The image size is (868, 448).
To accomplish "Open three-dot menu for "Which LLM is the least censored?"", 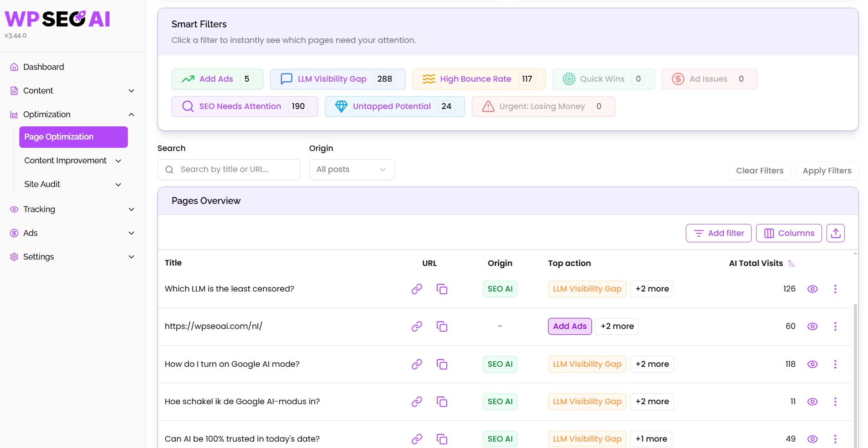I will (835, 289).
